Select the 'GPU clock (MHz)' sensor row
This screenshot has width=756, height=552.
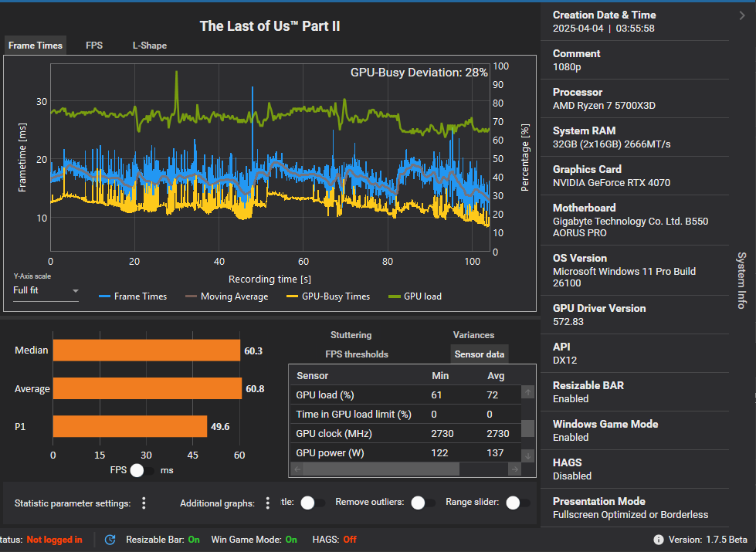click(405, 433)
